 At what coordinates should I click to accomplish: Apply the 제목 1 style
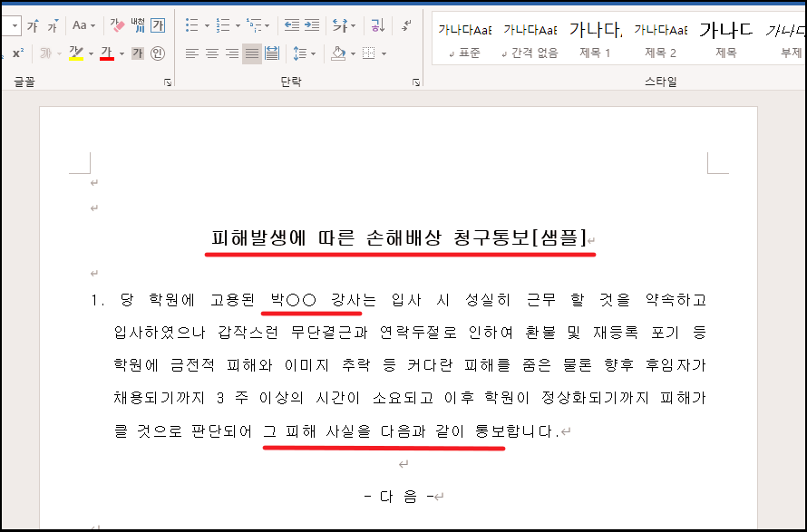coord(596,38)
